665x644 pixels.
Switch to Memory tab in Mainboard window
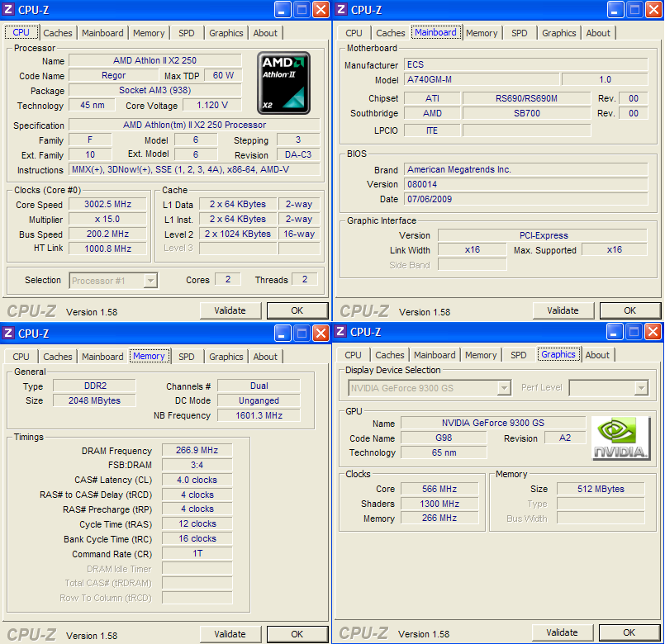click(x=482, y=33)
